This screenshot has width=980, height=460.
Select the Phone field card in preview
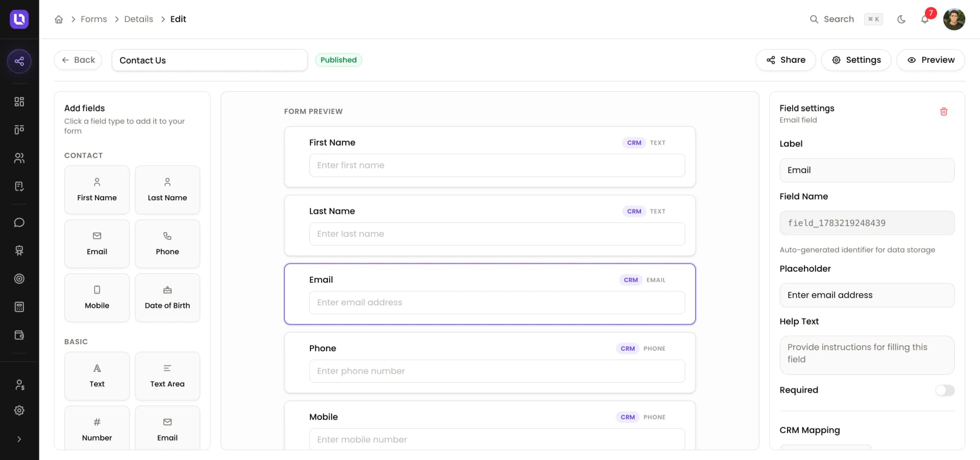490,362
